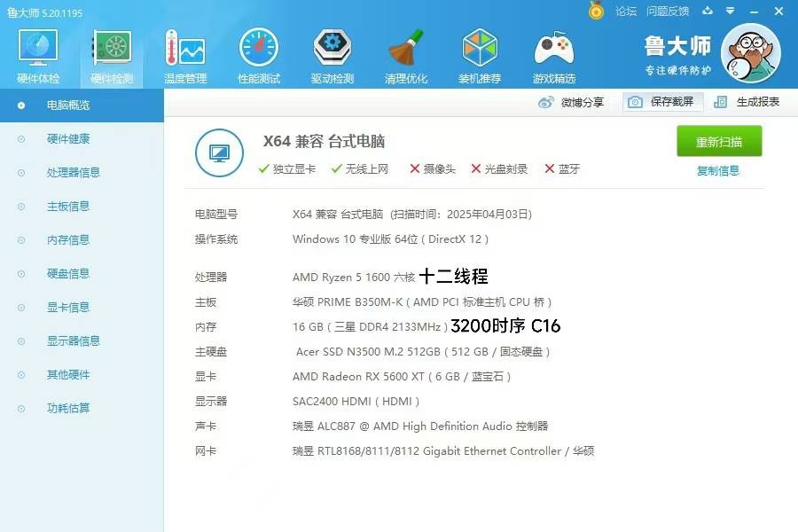This screenshot has height=532, width=798.
Task: Click memory value 16 GB 三星 DDR4
Action: (370, 327)
